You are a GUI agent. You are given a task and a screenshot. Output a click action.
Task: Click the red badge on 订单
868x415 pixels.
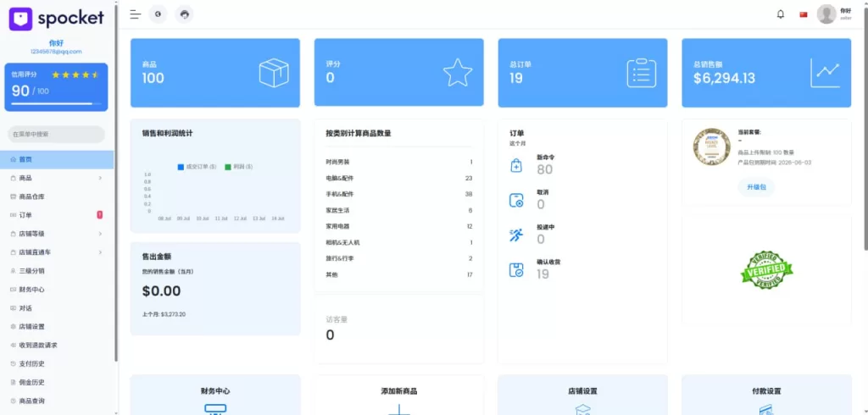click(x=100, y=214)
